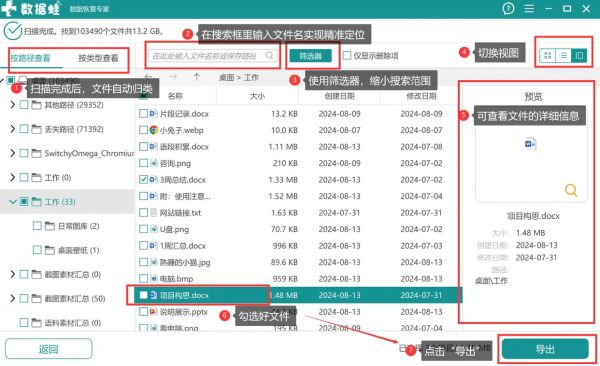Viewport: 600px width, 366px height.
Task: Select the preview pane view icon
Action: pos(579,56)
